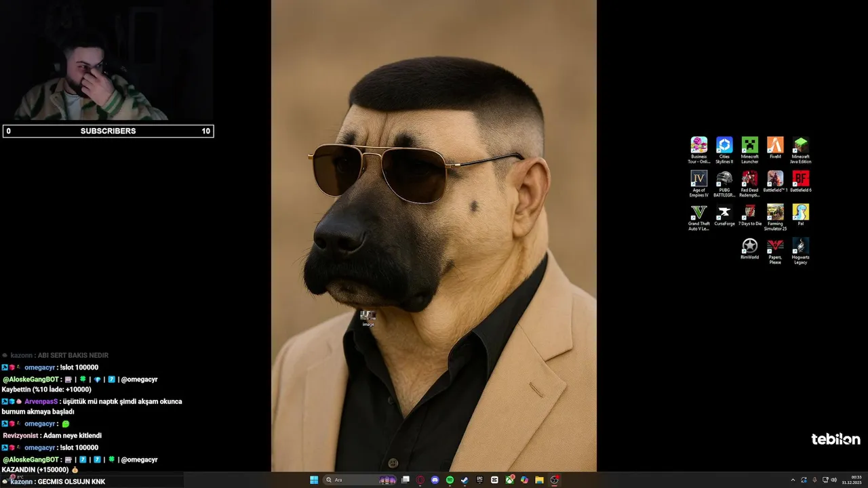Click chat text 'ABI SERT BAKIS NEDIR'
The image size is (868, 488).
(x=73, y=355)
